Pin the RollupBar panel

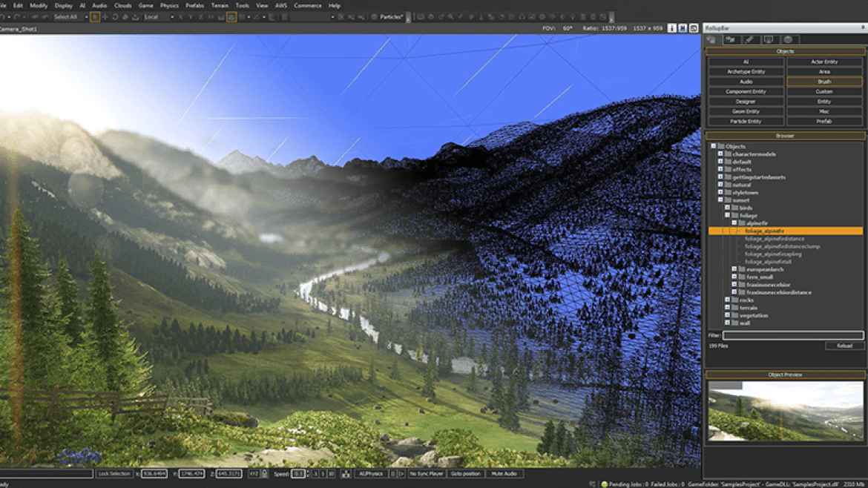click(x=863, y=27)
